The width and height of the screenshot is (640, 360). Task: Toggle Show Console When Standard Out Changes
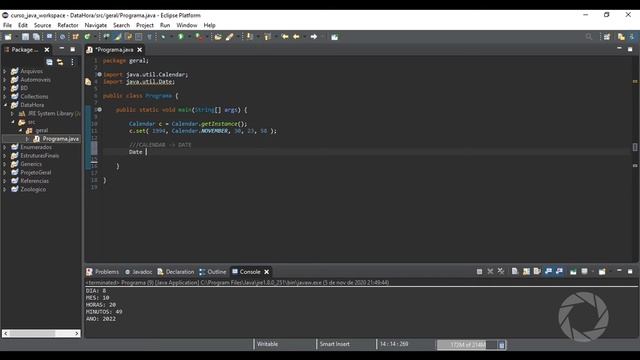click(x=549, y=271)
